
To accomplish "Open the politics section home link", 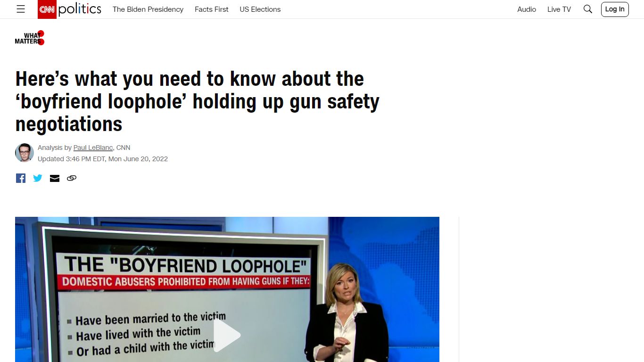I will (x=80, y=9).
